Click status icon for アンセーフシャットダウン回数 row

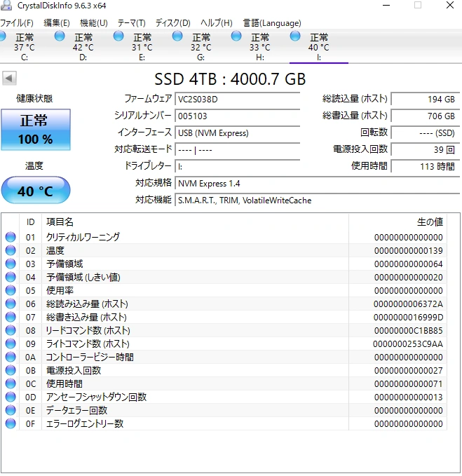(x=11, y=397)
